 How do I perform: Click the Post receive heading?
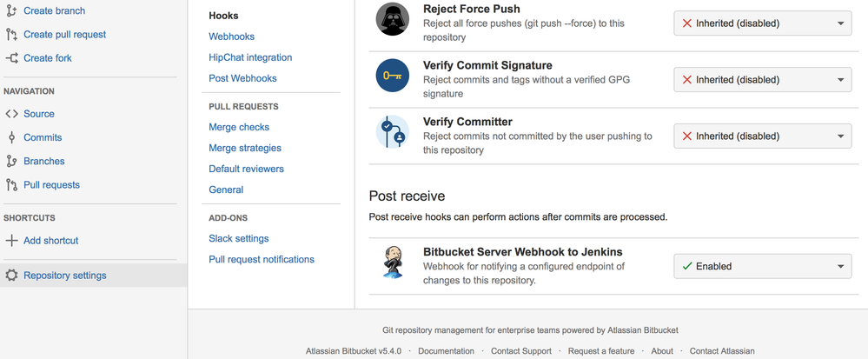click(407, 196)
